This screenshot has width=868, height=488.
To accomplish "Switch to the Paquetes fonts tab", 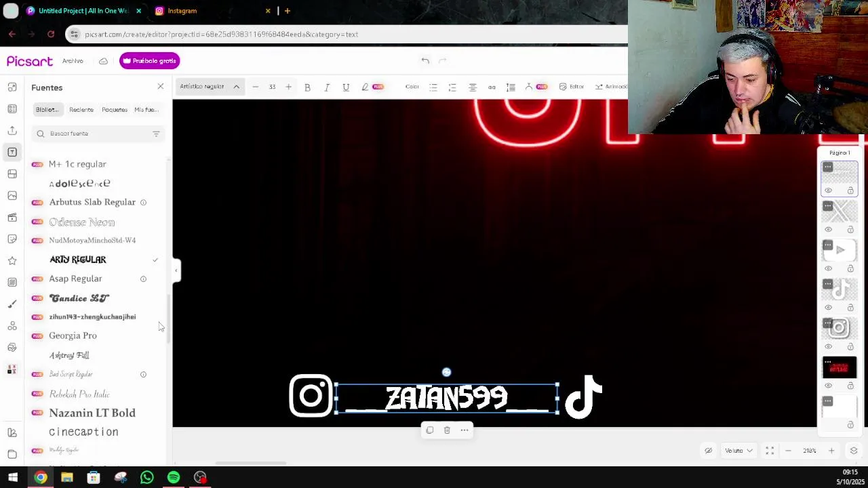I will (115, 110).
